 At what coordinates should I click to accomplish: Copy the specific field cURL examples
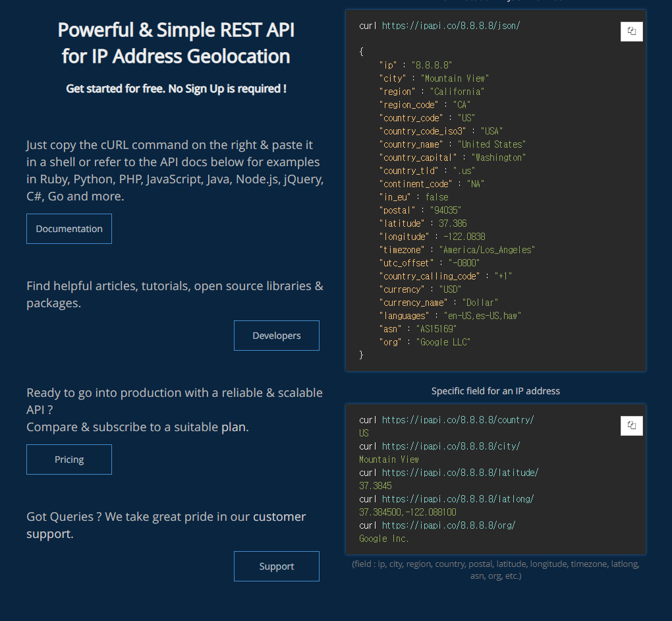click(631, 425)
